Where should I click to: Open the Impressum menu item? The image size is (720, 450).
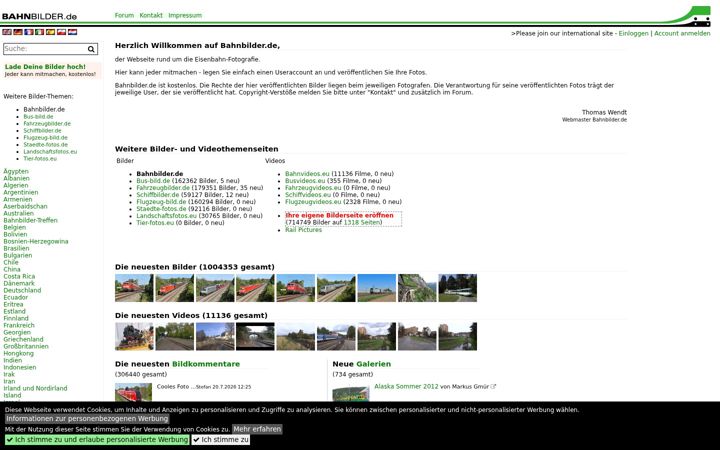[185, 15]
